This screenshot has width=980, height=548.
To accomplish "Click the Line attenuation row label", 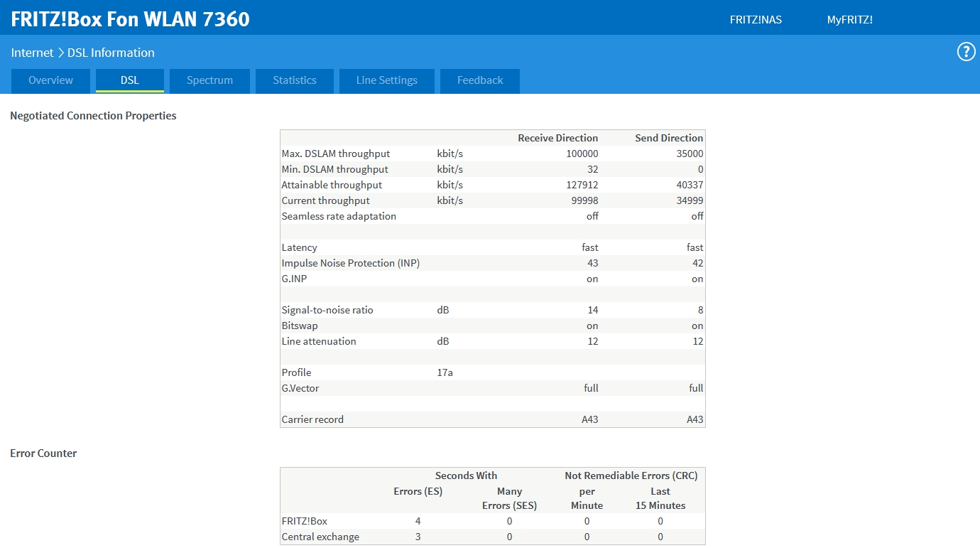I will (319, 341).
